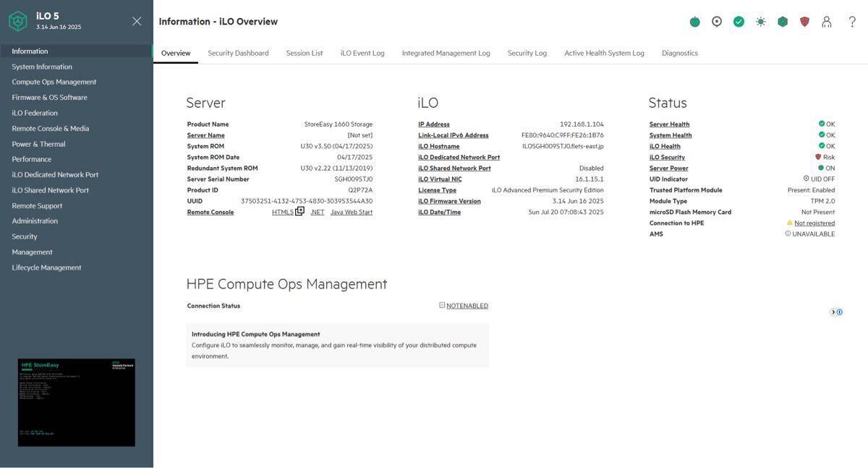The width and height of the screenshot is (868, 468).
Task: Click the iLO Security red Risk shield
Action: click(x=818, y=157)
